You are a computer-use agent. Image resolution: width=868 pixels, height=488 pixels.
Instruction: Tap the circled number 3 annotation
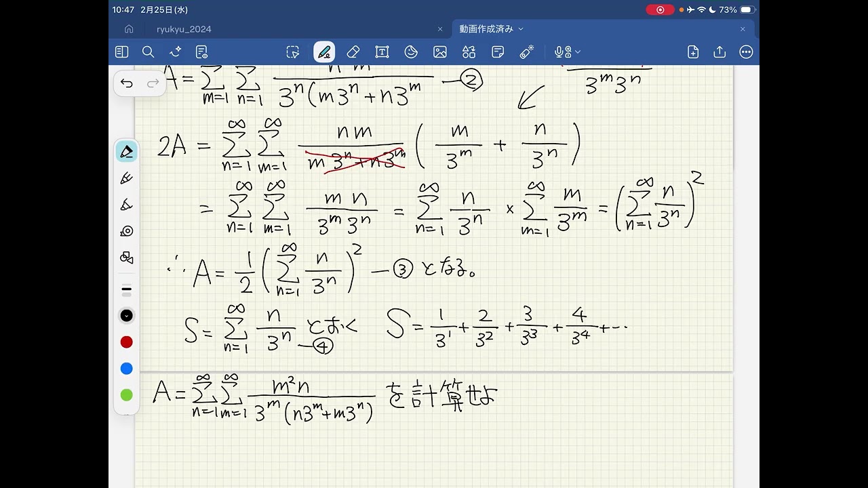tap(403, 270)
